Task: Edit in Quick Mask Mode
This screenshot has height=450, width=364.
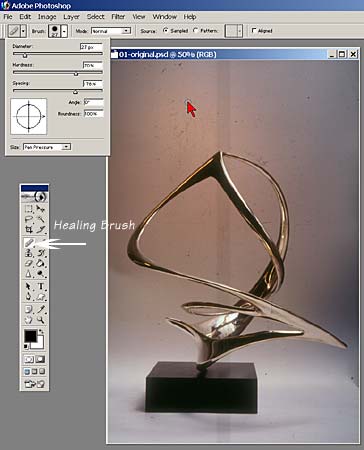Action: pyautogui.click(x=40, y=359)
